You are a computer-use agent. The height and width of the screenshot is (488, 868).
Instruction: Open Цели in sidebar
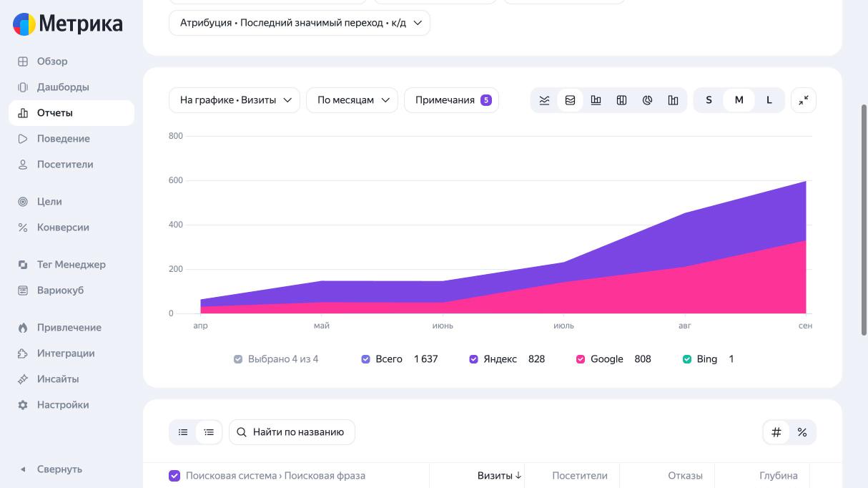pos(71,202)
